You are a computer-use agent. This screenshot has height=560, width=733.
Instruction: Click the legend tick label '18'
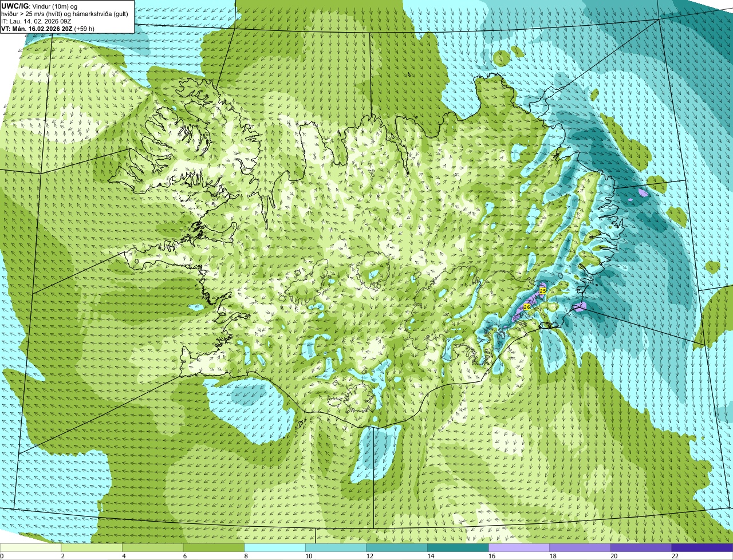[x=553, y=556]
